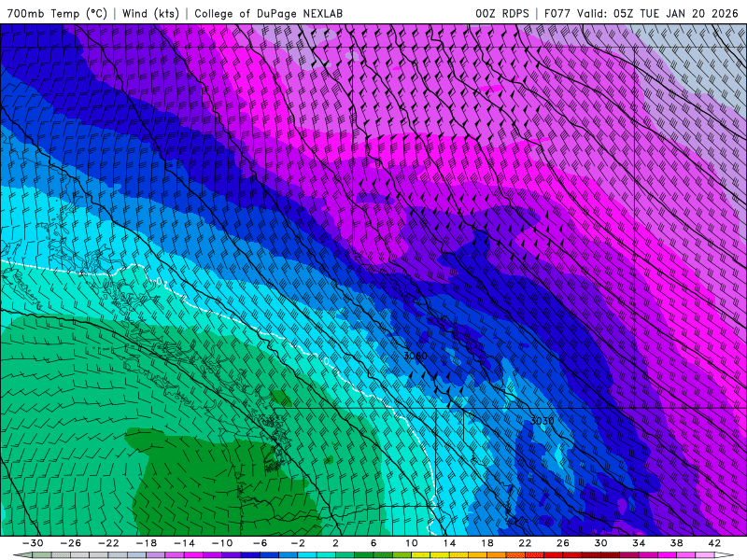Click the 34 value on the color scale
Viewport: 747px width, 560px height.
(639, 543)
